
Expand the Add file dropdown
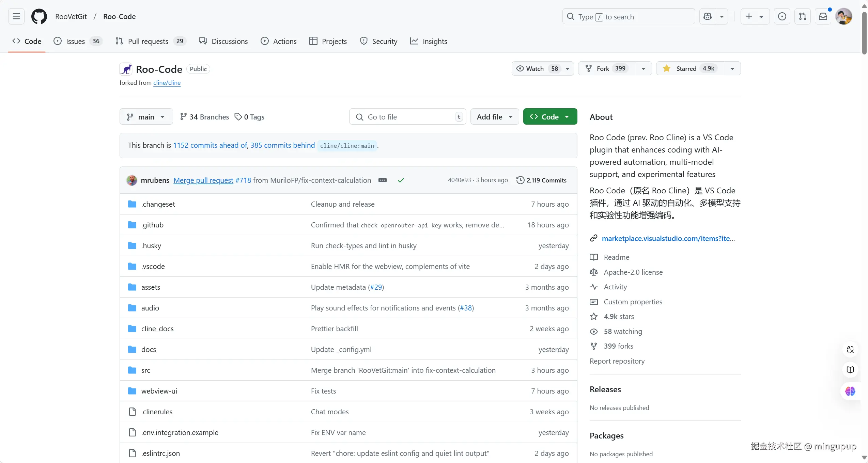tap(494, 117)
